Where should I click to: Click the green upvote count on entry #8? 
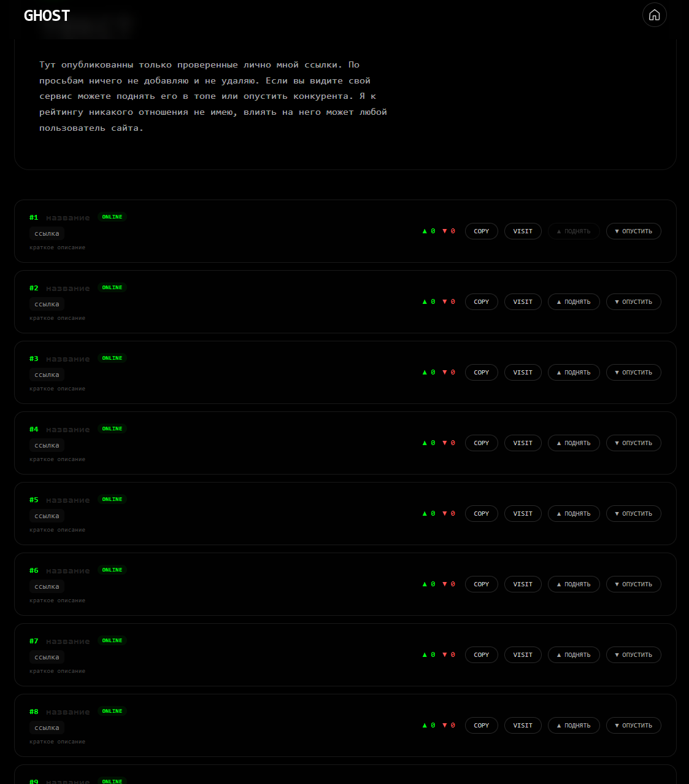click(x=429, y=726)
